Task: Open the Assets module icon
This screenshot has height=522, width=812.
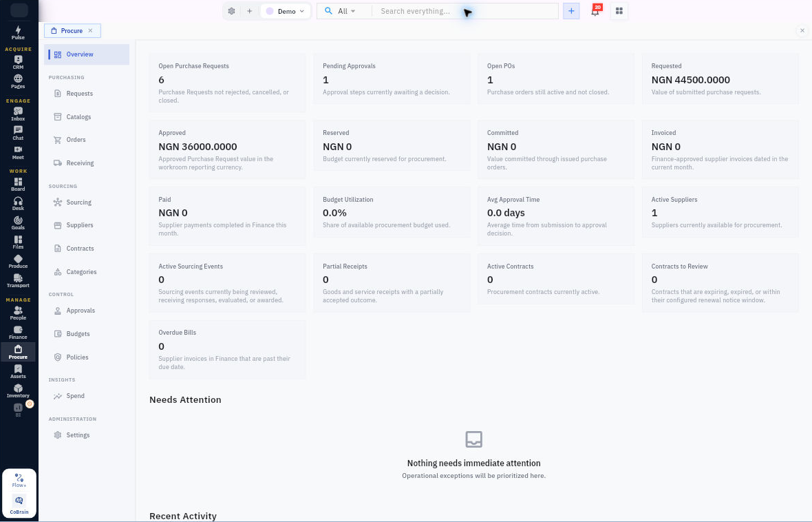Action: point(18,371)
